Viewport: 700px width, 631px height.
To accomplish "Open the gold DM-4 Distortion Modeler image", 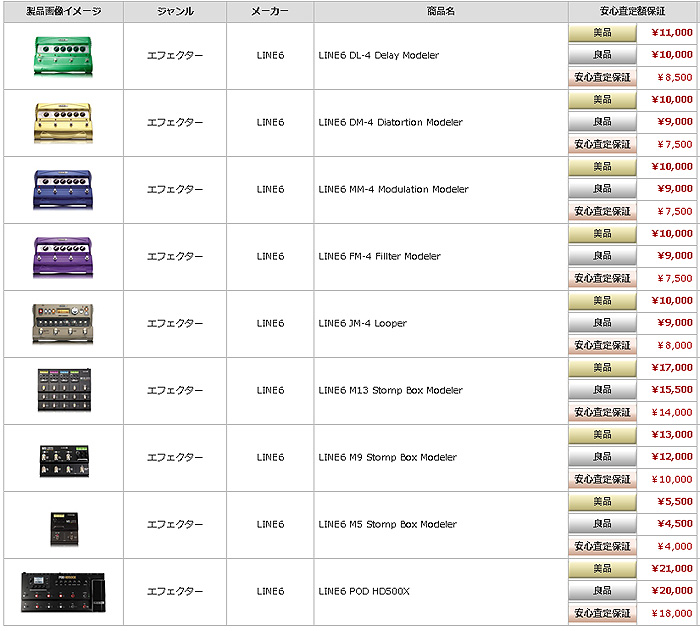I will [63, 123].
